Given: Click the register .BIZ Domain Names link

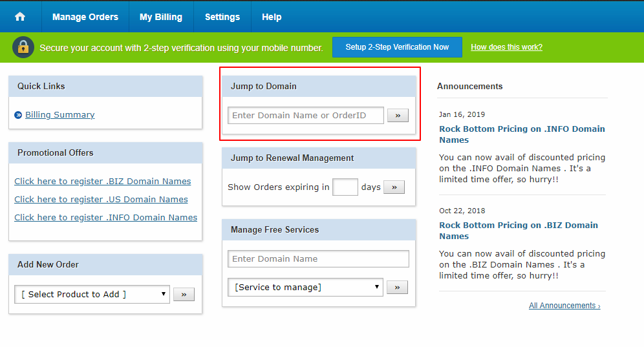Looking at the screenshot, I should click(103, 182).
